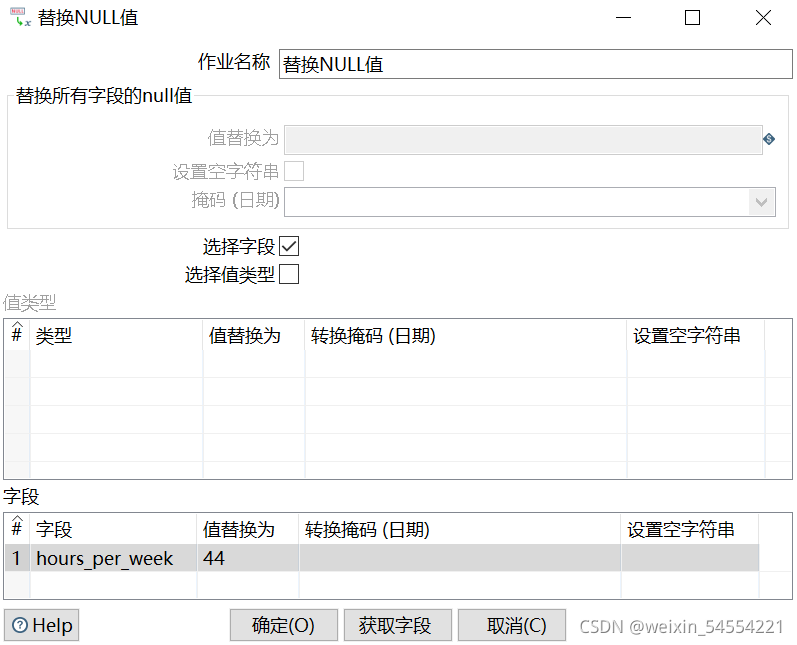Viewport: 797px width, 645px height.
Task: Click the 类型 column header
Action: 116,335
